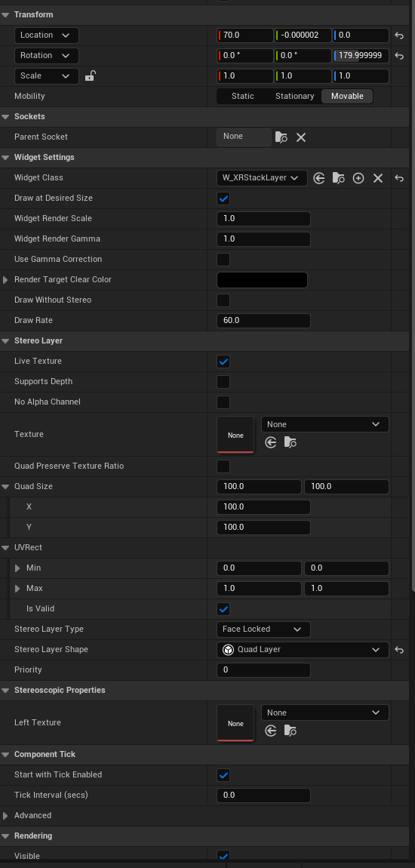Collapse the Sockets section

pos(5,117)
